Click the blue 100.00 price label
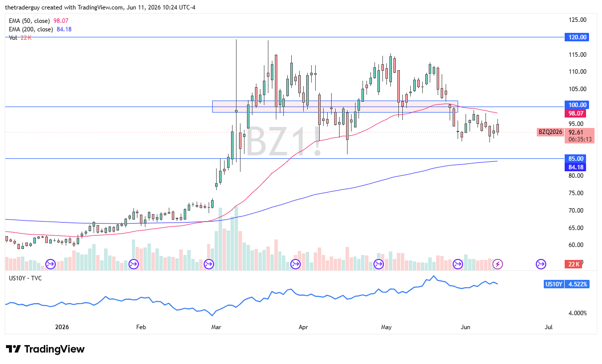The image size is (602, 364). point(576,105)
